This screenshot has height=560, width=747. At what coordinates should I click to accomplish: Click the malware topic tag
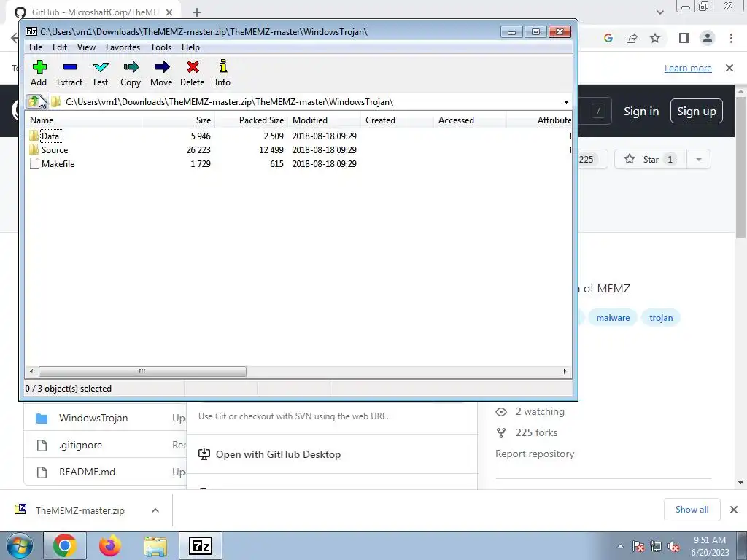click(613, 318)
